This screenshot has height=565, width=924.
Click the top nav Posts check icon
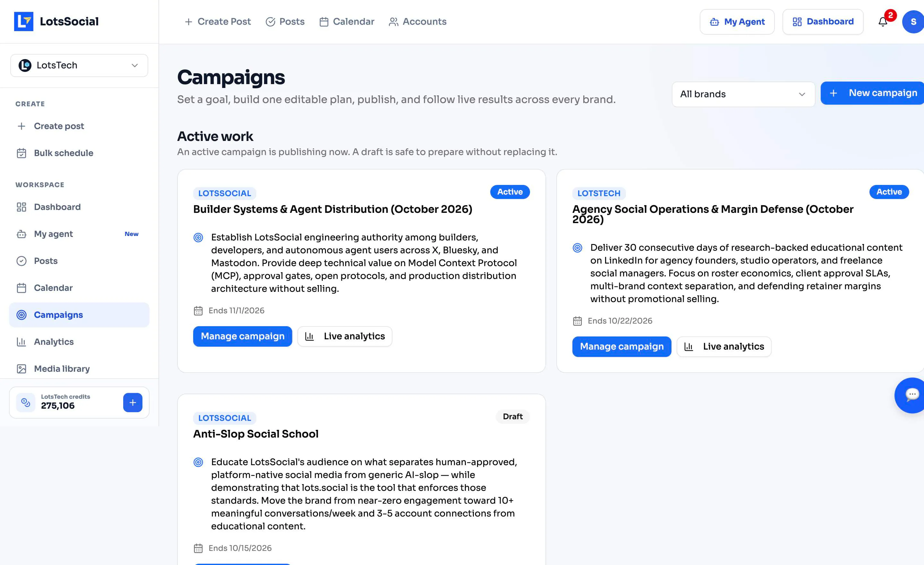pos(270,22)
